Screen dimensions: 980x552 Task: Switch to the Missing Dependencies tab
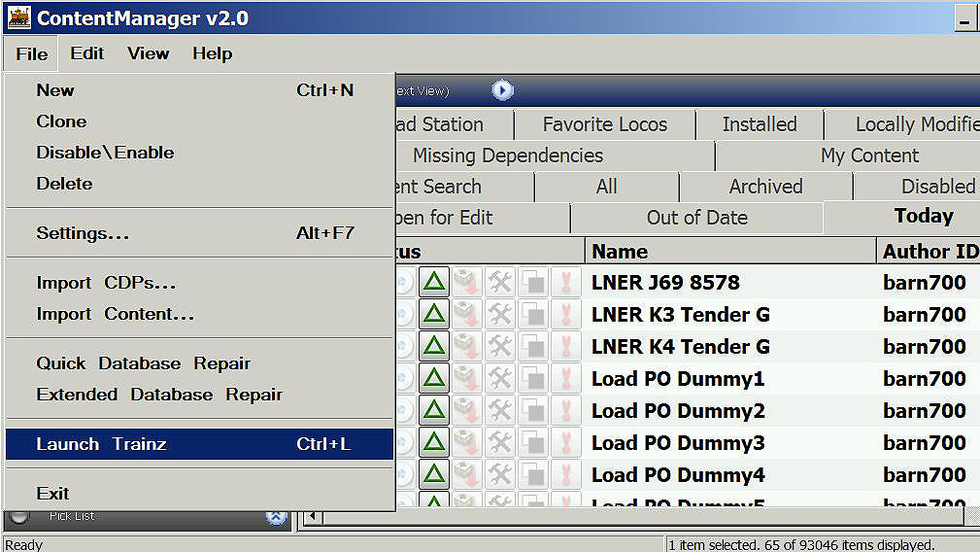coord(507,155)
